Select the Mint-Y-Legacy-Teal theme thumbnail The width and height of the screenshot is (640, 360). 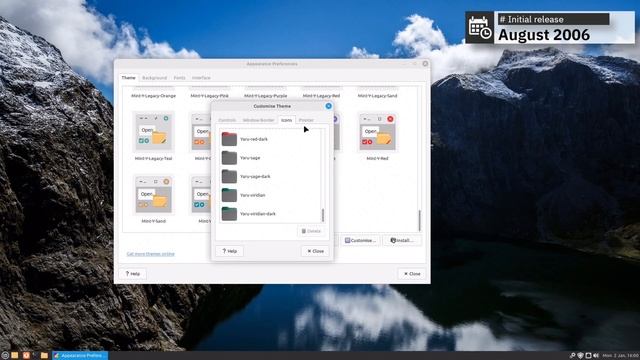tap(153, 131)
